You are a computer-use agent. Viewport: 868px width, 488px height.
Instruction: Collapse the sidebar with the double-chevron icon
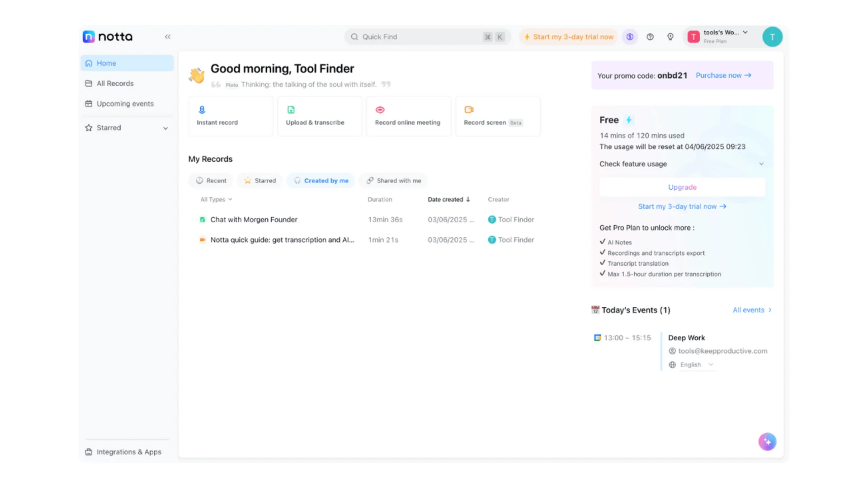click(168, 37)
